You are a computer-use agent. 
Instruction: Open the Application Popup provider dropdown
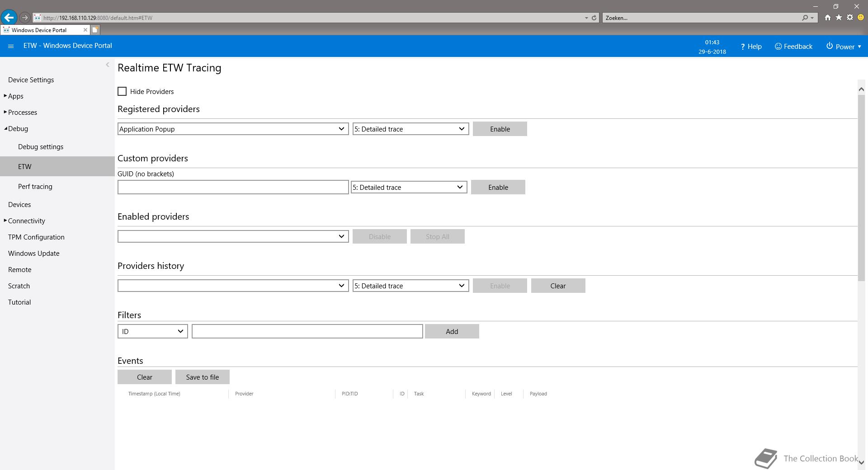tap(233, 129)
